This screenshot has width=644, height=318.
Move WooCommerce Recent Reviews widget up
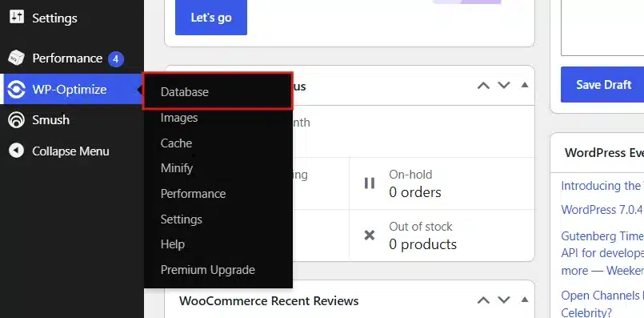[483, 300]
